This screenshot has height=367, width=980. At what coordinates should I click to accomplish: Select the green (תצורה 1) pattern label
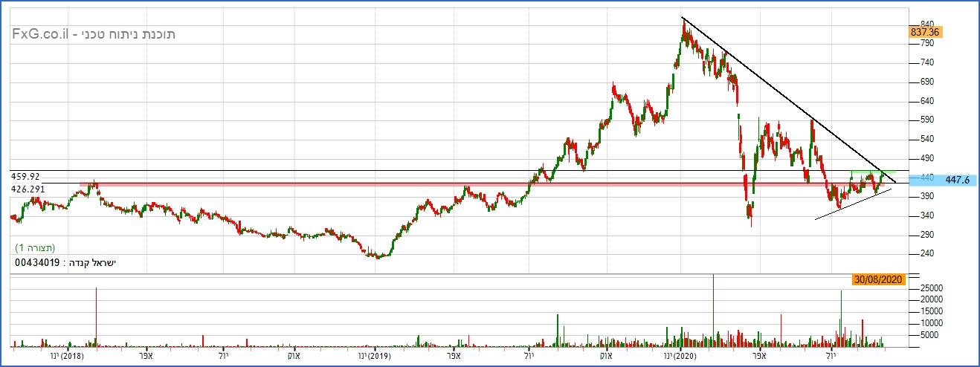pos(36,247)
